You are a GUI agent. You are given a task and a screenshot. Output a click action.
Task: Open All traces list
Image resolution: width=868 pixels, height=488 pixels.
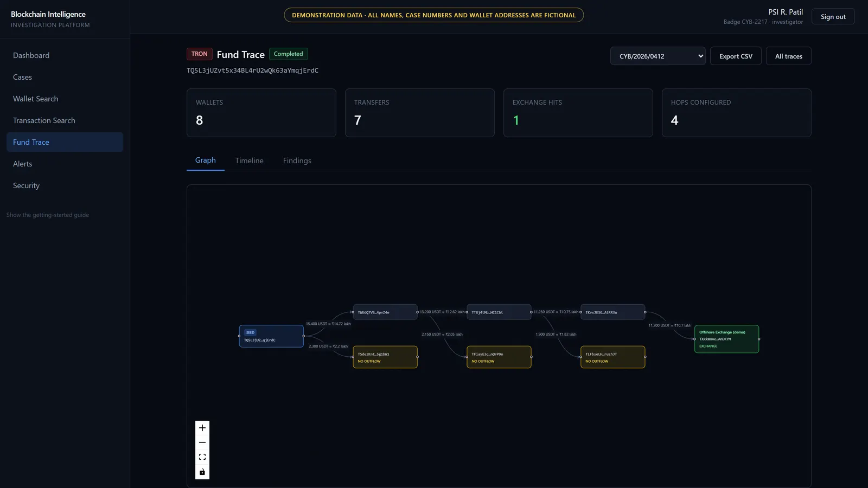click(788, 56)
